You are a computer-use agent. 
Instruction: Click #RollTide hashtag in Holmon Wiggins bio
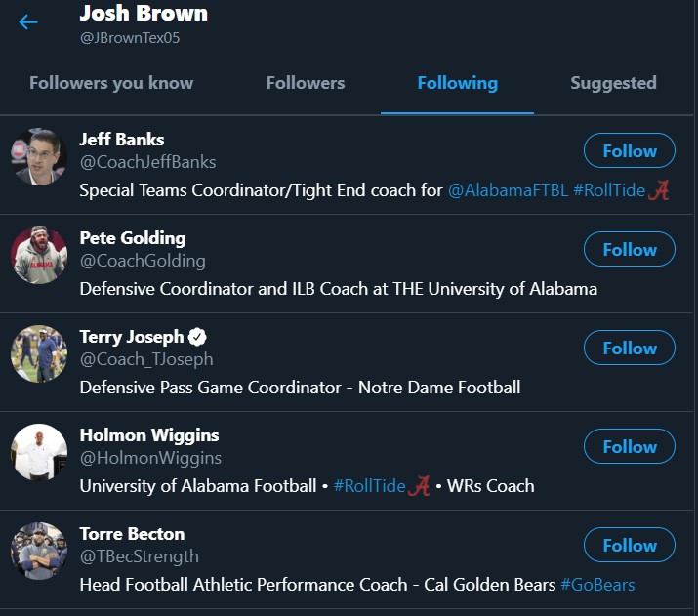click(369, 486)
